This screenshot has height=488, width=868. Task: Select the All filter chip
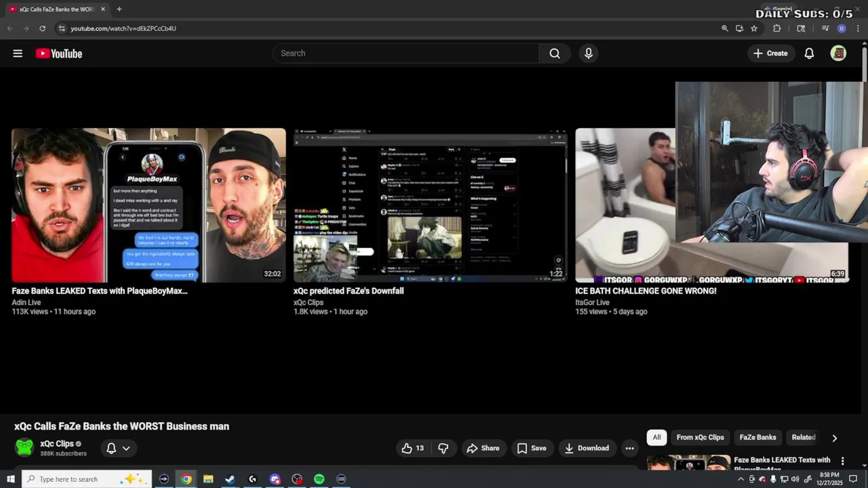click(x=656, y=437)
